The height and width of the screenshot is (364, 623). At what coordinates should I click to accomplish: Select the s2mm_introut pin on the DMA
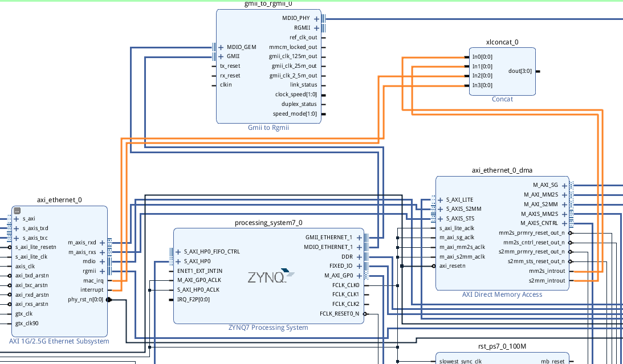coord(547,281)
